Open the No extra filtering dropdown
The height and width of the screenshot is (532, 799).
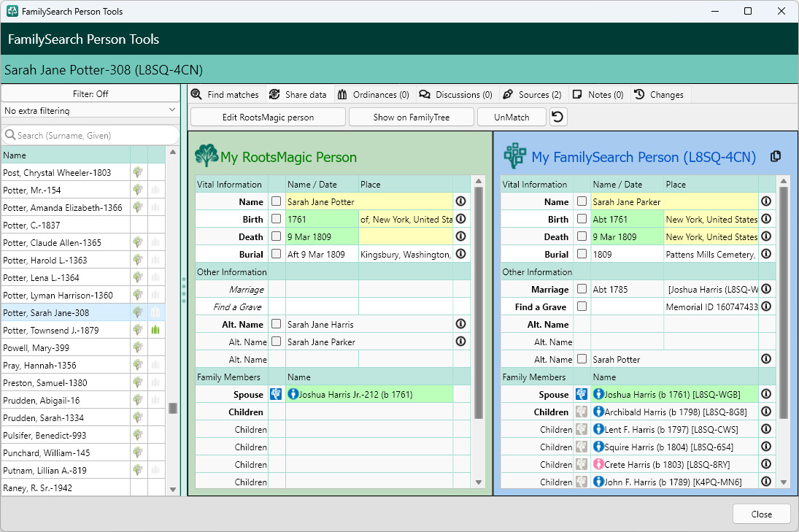pyautogui.click(x=90, y=110)
